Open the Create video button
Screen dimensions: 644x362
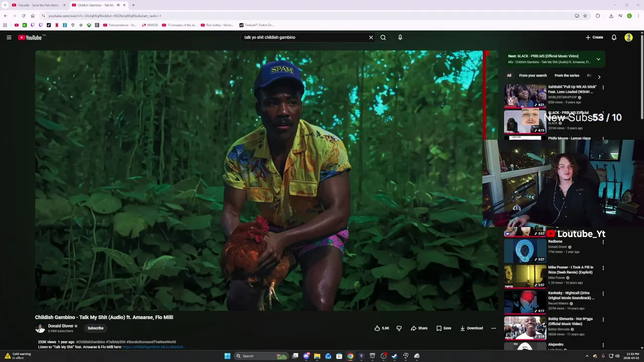click(594, 37)
